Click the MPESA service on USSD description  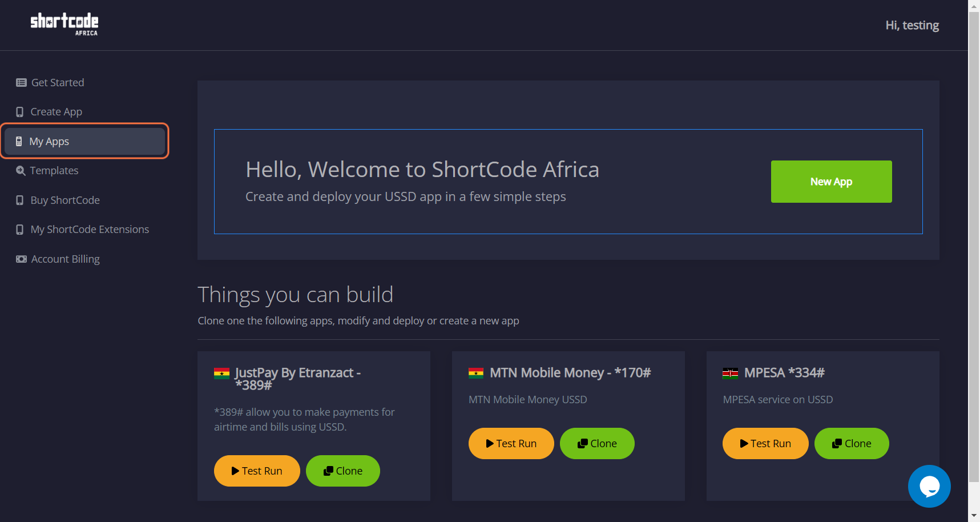coord(778,400)
